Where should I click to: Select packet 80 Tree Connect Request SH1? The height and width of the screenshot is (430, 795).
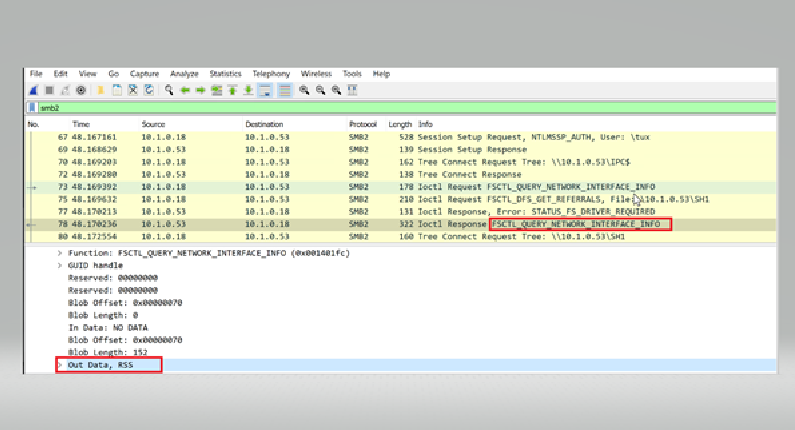point(401,236)
